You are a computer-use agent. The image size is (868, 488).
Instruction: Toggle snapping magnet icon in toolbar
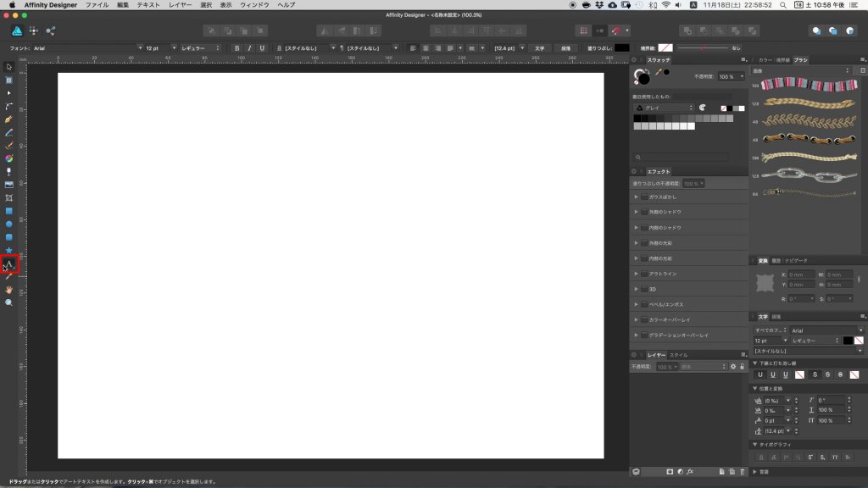coord(616,31)
